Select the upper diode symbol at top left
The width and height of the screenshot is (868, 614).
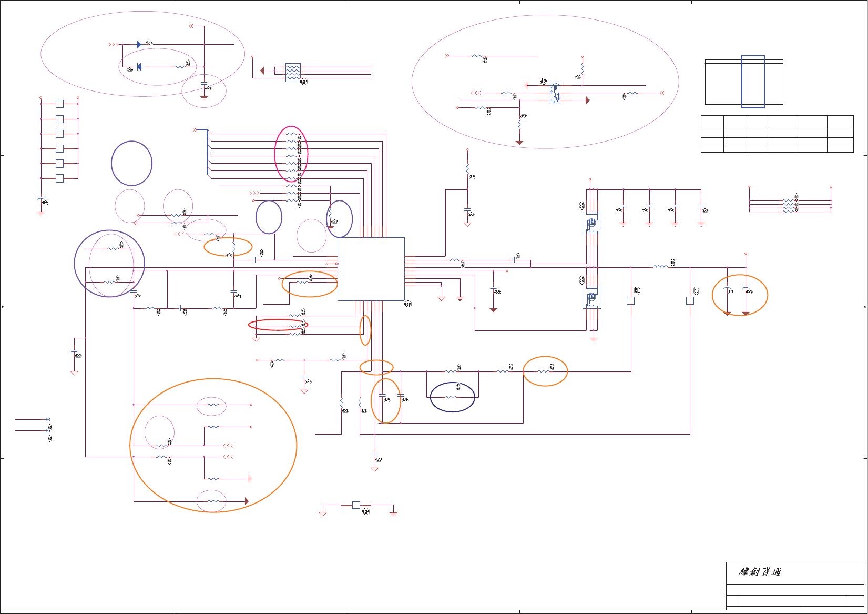coord(139,45)
